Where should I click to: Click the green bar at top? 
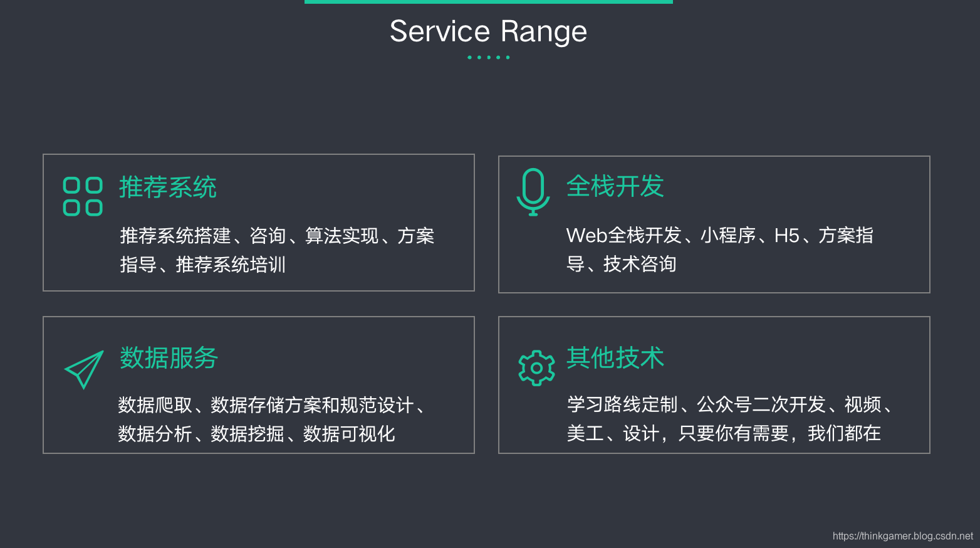point(489,2)
